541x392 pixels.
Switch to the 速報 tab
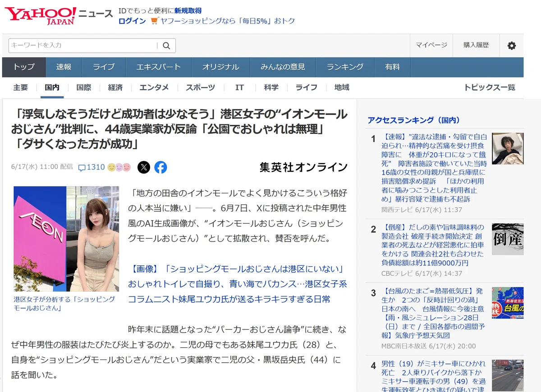point(64,67)
